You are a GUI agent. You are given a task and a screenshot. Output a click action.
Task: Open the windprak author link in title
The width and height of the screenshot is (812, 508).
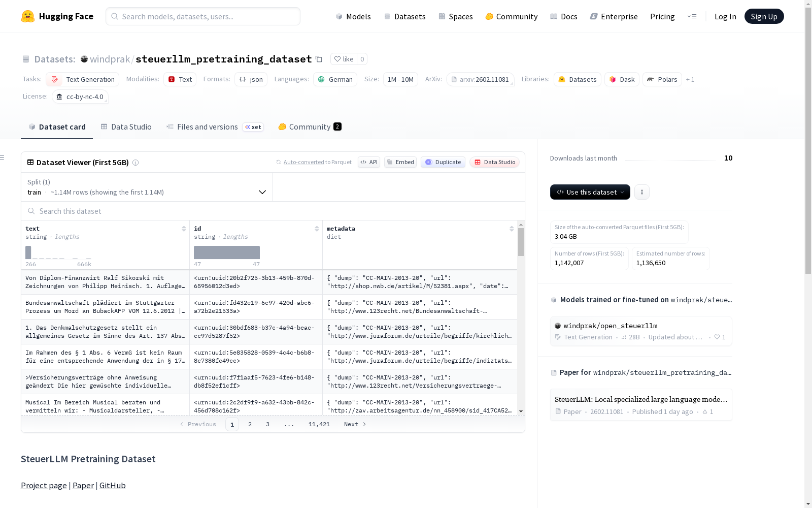click(x=110, y=59)
